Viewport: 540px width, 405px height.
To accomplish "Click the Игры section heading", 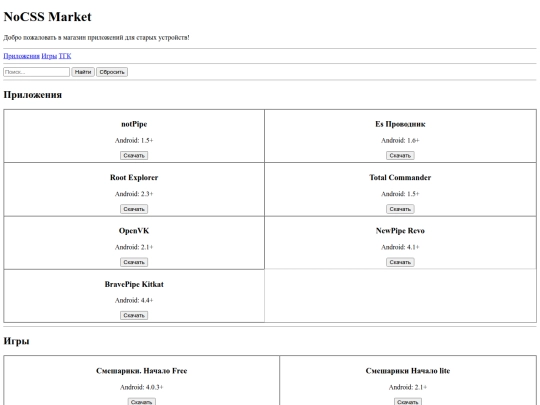I will pyautogui.click(x=16, y=341).
